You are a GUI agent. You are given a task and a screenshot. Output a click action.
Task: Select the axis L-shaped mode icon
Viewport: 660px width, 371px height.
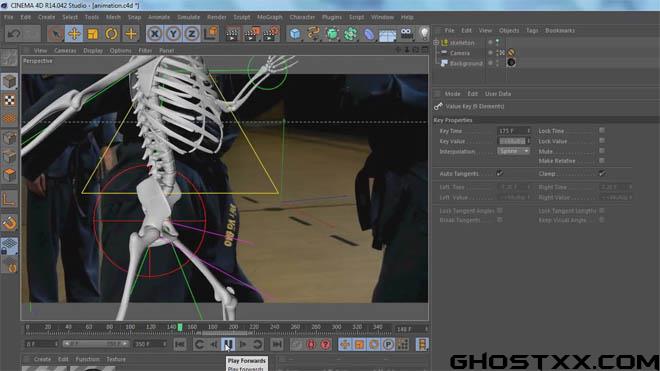tap(9, 199)
